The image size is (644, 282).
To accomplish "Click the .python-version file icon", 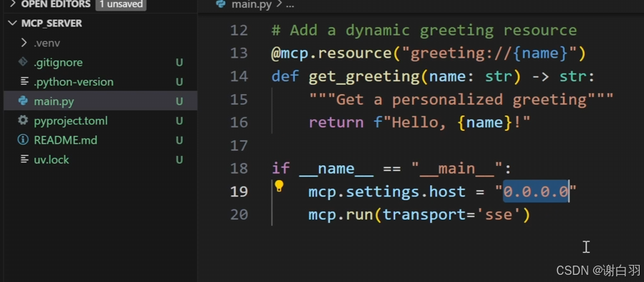I will [24, 82].
